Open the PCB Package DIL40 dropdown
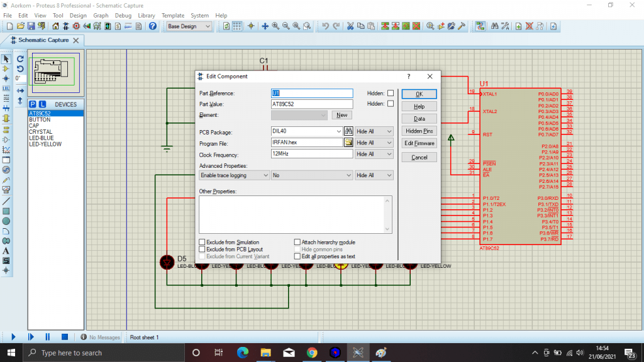Viewport: 644px width, 362px height. point(339,131)
